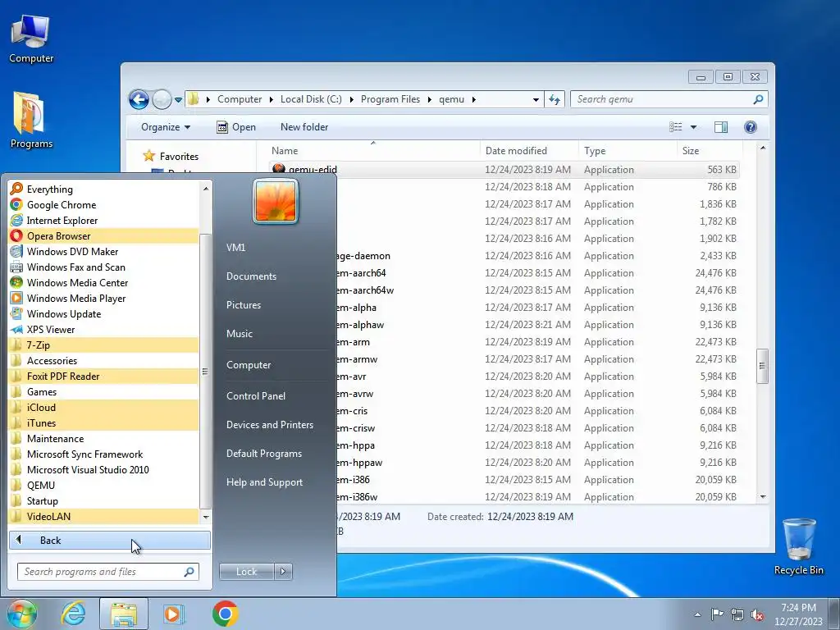840x630 pixels.
Task: Open Windows Fax and Scan
Action: coord(103,267)
